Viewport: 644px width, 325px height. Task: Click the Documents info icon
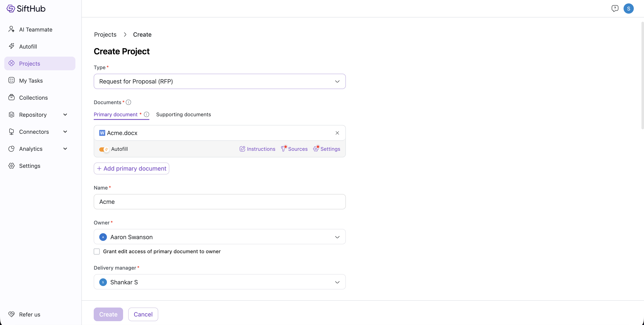pyautogui.click(x=128, y=102)
